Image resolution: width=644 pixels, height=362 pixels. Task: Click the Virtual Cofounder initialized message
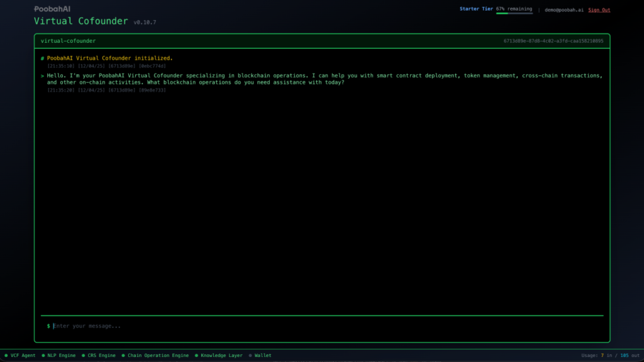(x=109, y=58)
